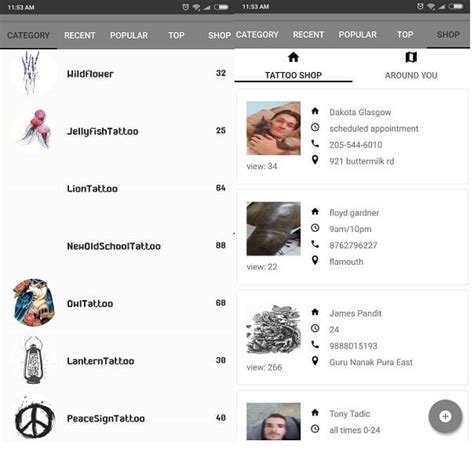Tap phone icon beside 205-544-6010
Screen dimensions: 474x470
[315, 144]
